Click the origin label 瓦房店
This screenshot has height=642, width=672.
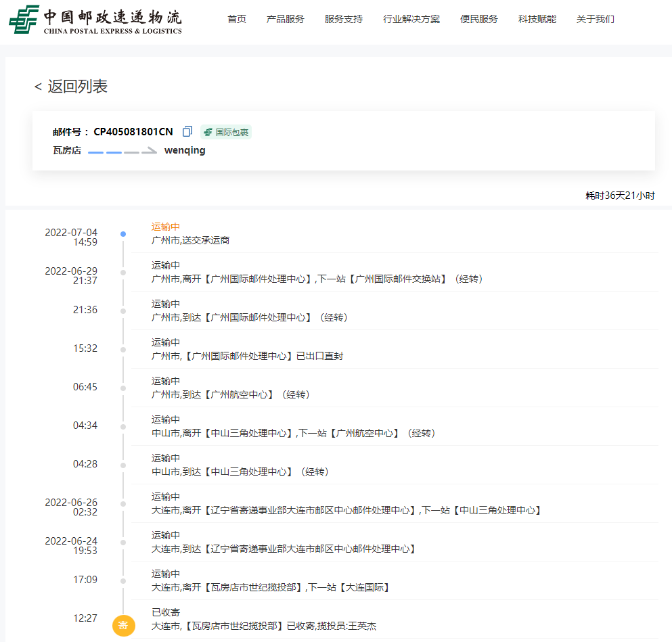pyautogui.click(x=67, y=150)
